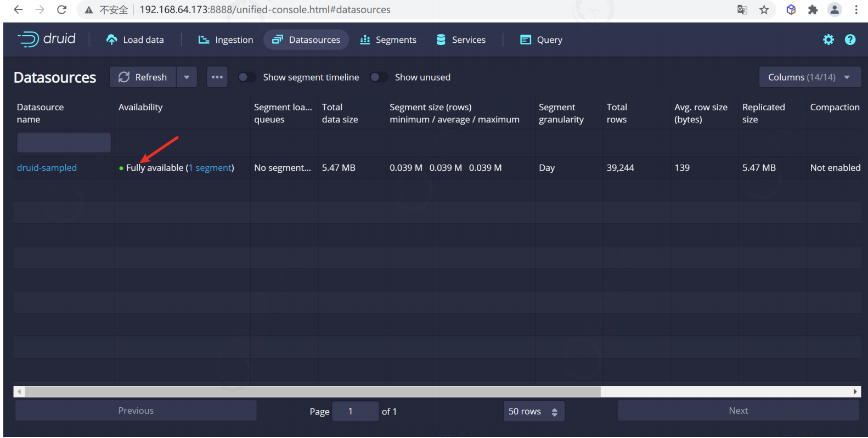Select the Datasources tab
Image resolution: width=868 pixels, height=438 pixels.
click(306, 40)
